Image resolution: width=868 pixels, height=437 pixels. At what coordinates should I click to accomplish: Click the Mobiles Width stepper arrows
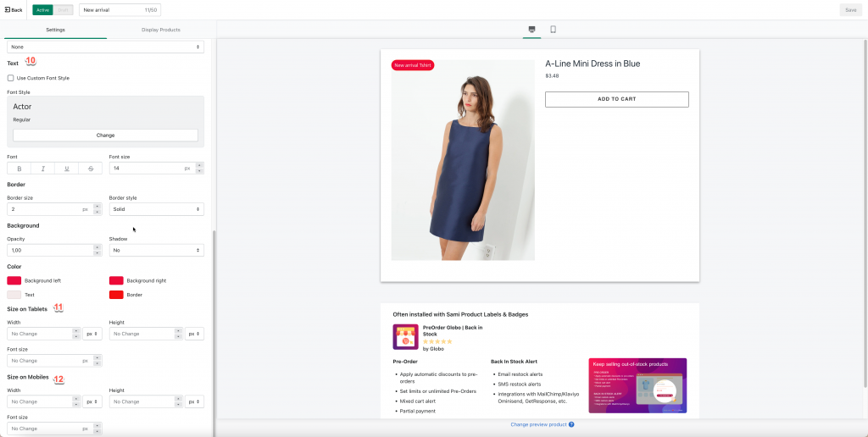coord(76,401)
